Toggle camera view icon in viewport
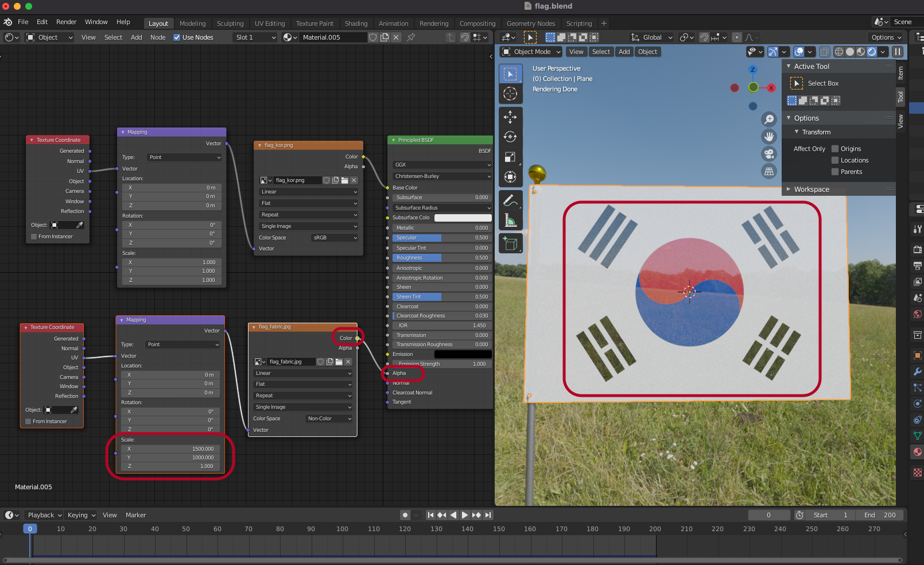 point(769,154)
